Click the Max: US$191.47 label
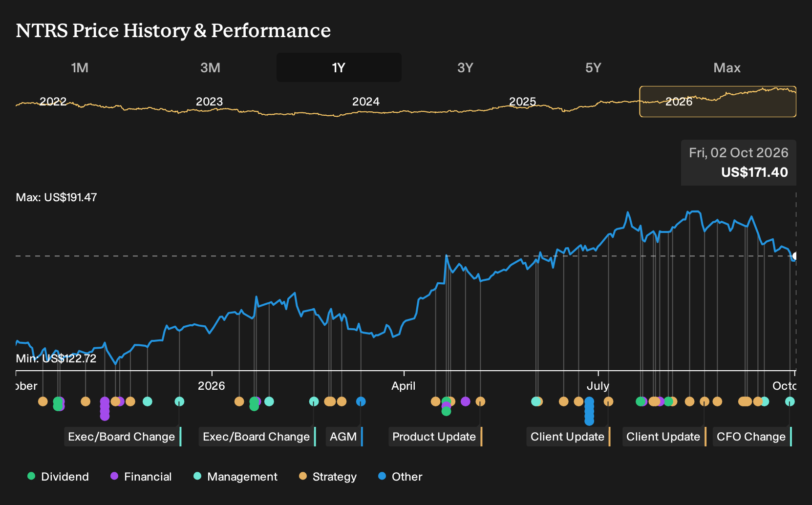 pyautogui.click(x=56, y=197)
